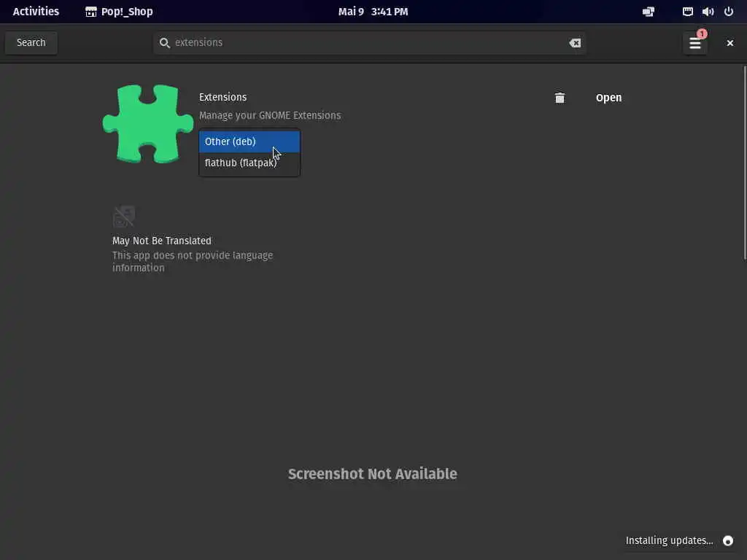
Task: Click the screen sharing tray icon
Action: [x=648, y=12]
